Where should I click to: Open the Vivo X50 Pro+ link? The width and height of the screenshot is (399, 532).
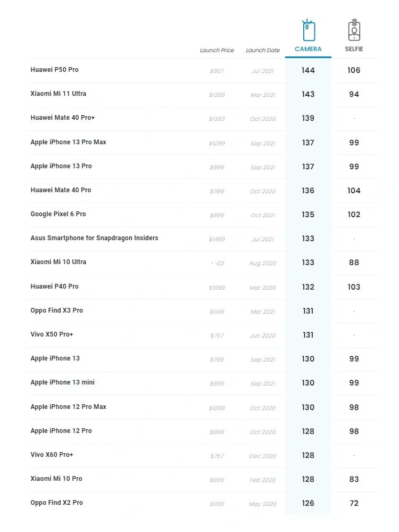tap(52, 334)
